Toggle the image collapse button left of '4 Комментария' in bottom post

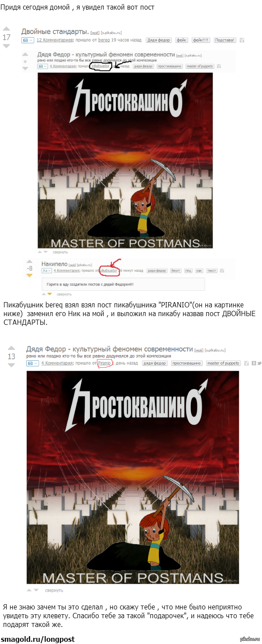pos(33,363)
